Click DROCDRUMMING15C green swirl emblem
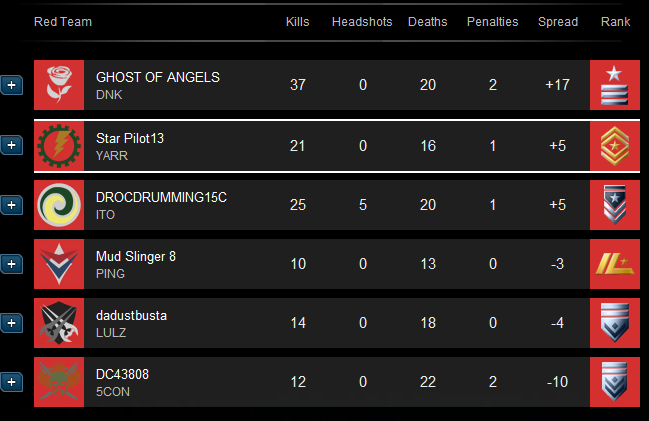This screenshot has height=421, width=649. click(59, 204)
